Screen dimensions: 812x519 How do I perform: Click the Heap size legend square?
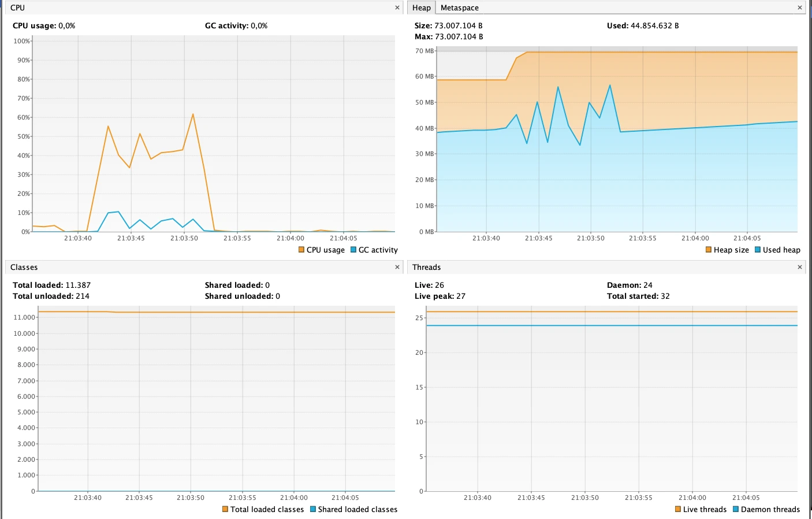click(709, 250)
